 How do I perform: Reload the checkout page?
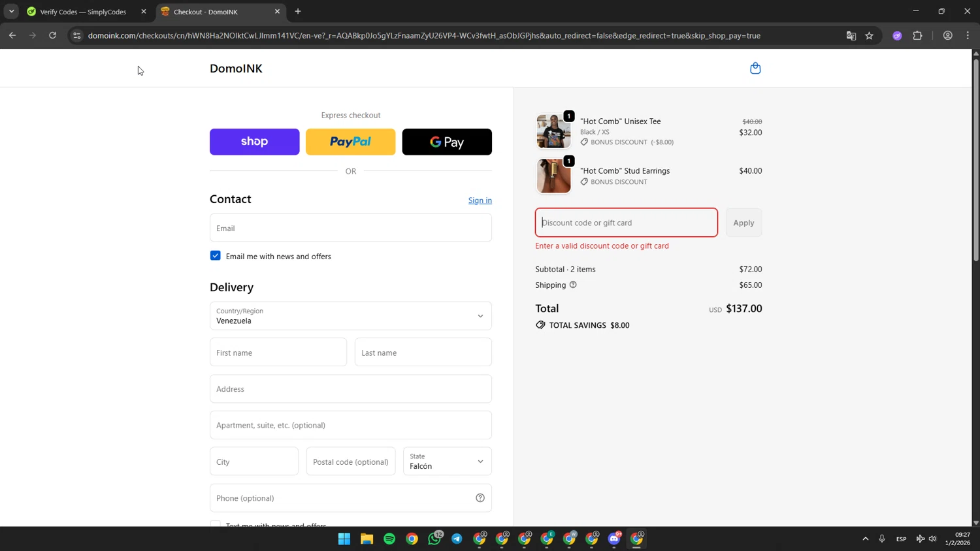point(53,35)
